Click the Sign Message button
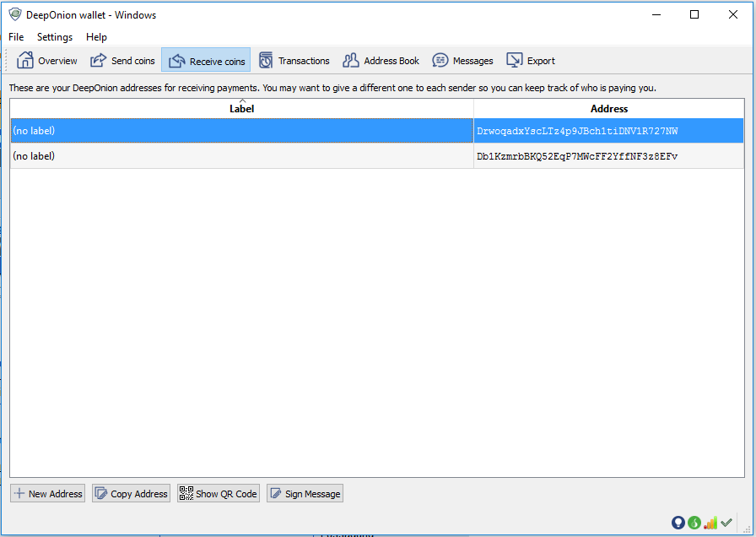Viewport: 756px width, 537px height. [x=305, y=494]
